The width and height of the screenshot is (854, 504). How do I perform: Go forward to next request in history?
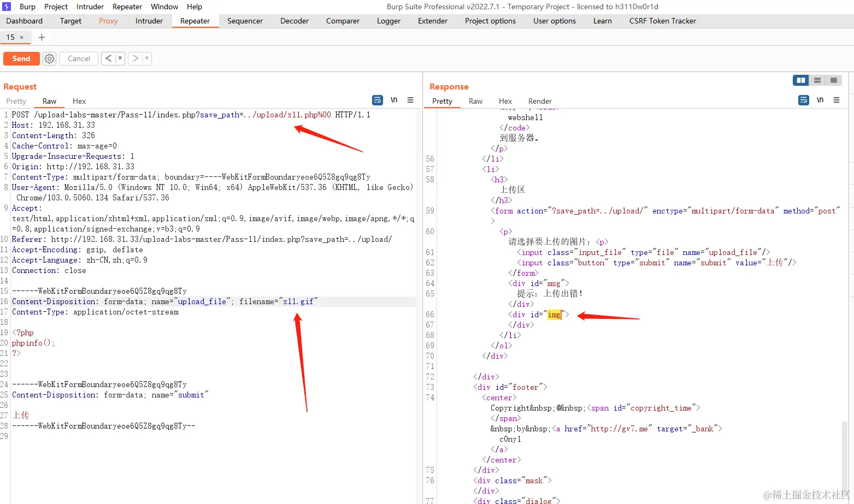(x=135, y=58)
